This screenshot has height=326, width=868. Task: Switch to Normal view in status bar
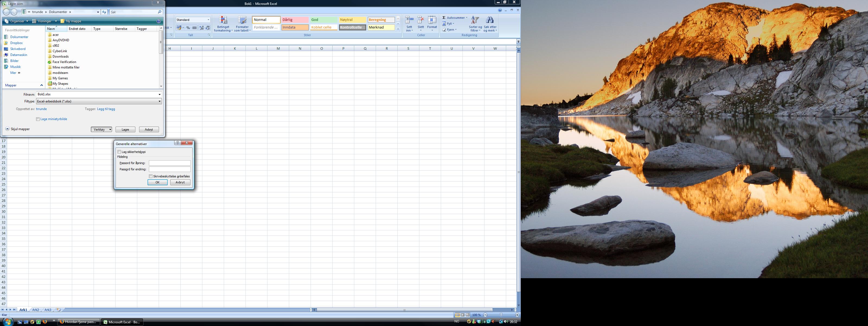pos(457,315)
